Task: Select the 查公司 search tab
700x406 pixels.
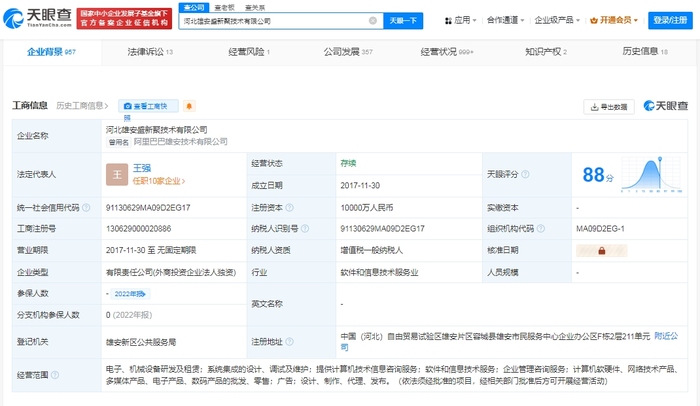Action: click(194, 8)
